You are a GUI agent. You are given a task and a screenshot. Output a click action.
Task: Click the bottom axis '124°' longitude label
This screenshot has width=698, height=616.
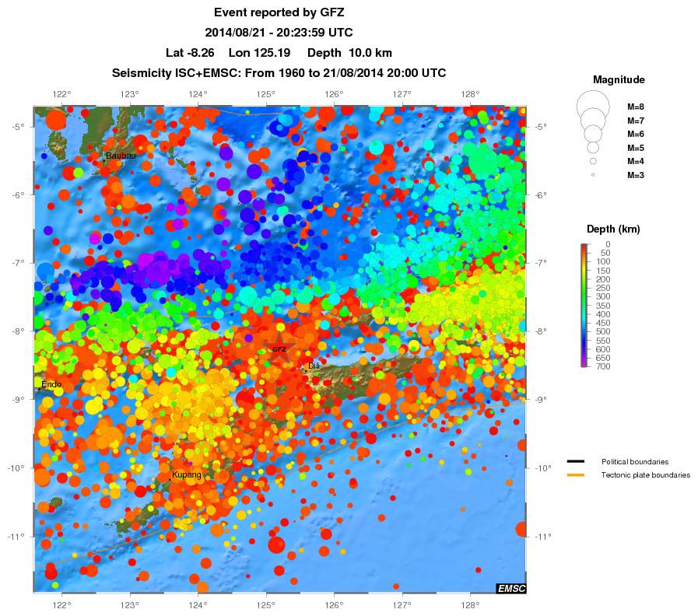pyautogui.click(x=198, y=605)
